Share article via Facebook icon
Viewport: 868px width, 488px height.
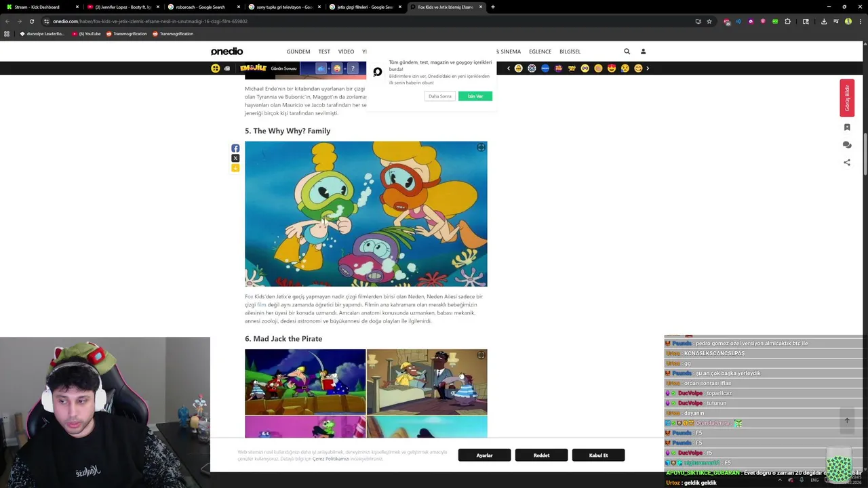(x=235, y=148)
